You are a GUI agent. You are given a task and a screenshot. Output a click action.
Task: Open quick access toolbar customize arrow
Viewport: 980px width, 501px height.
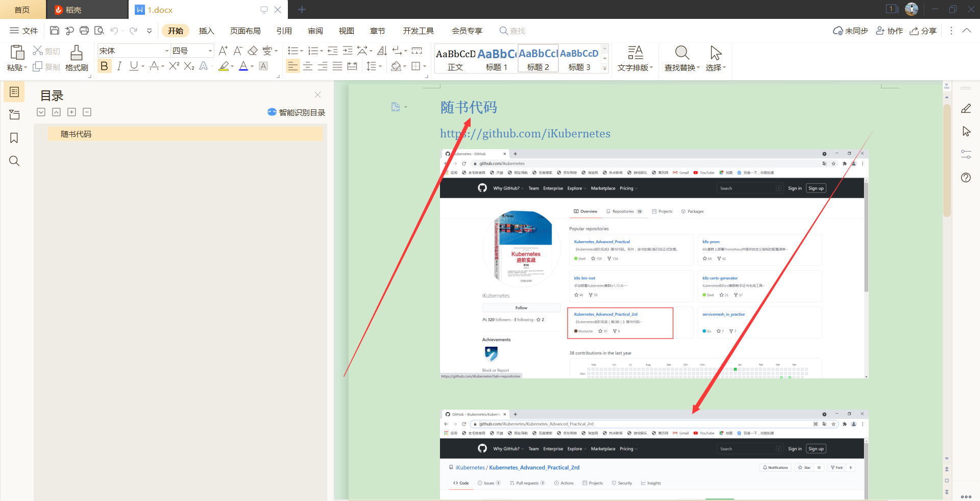(149, 31)
